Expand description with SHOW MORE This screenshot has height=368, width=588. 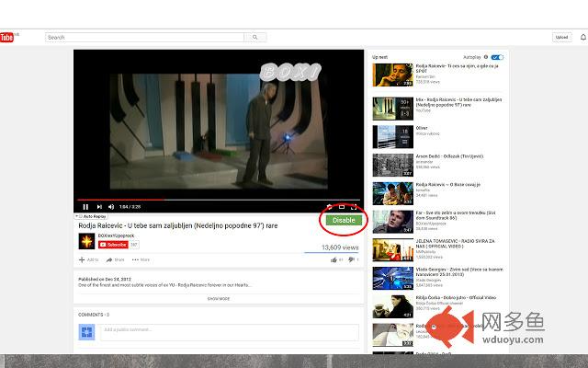219,298
